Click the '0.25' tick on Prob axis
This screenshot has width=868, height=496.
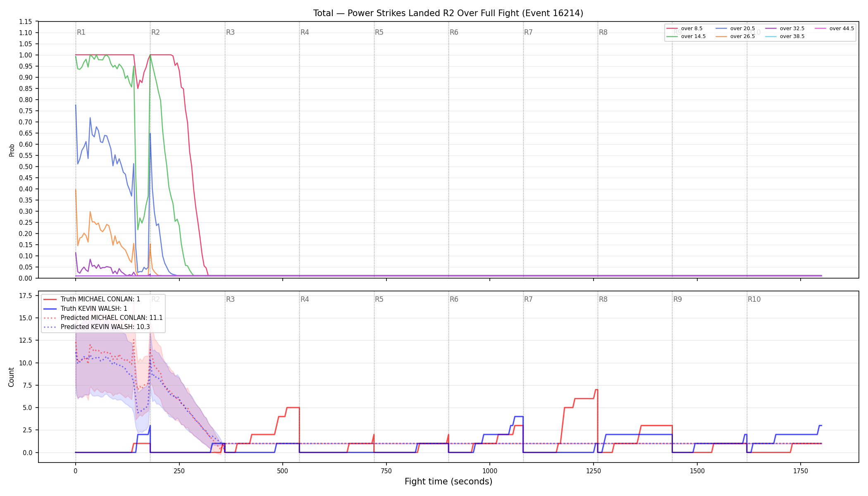[26, 222]
